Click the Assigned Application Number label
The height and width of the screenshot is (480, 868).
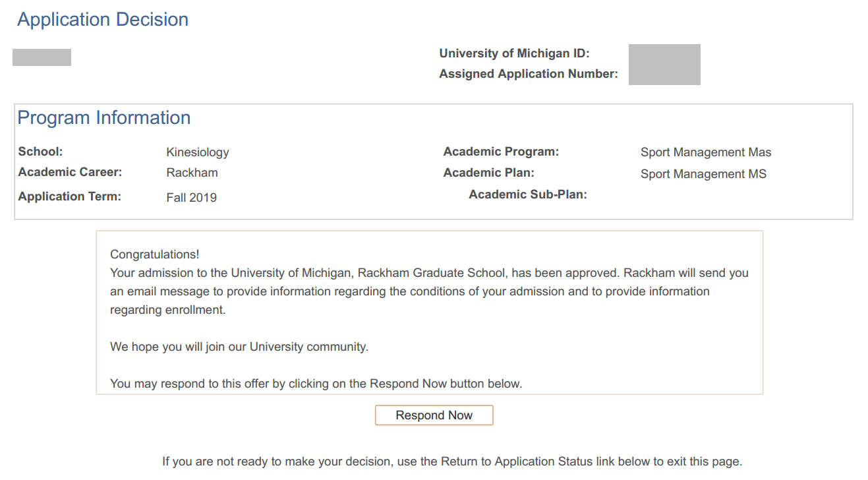click(529, 74)
